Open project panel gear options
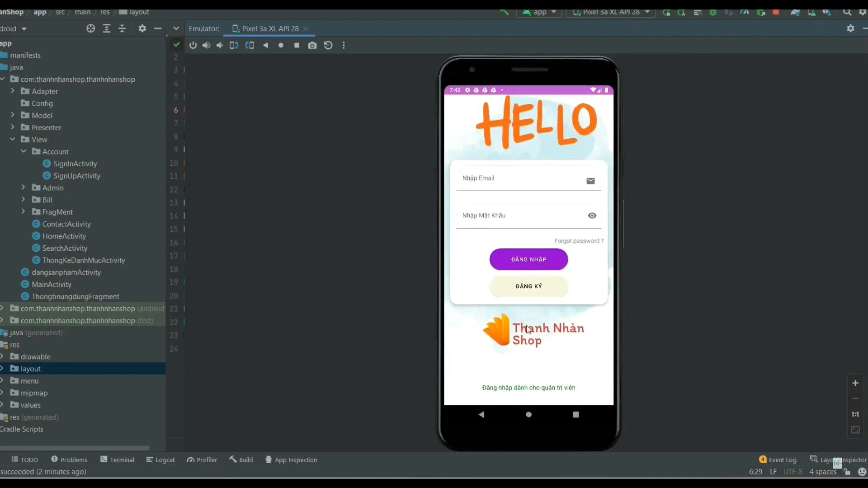The height and width of the screenshot is (488, 868). pyautogui.click(x=142, y=28)
